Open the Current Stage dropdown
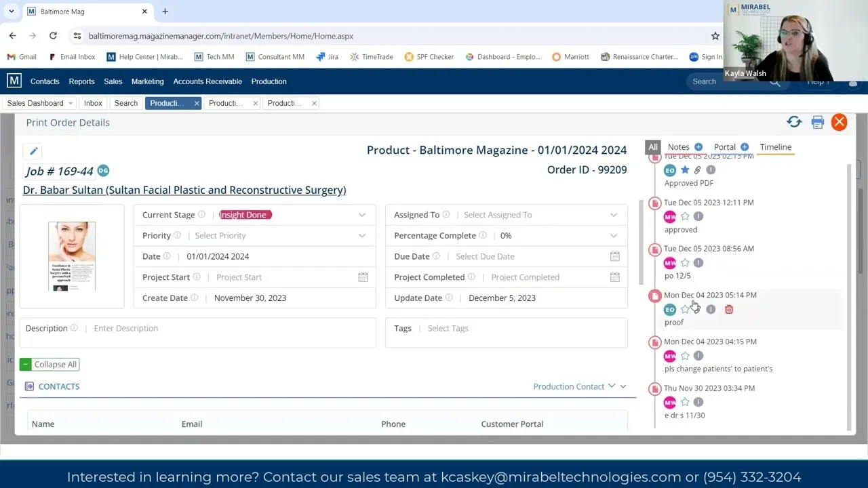868x488 pixels. (361, 215)
